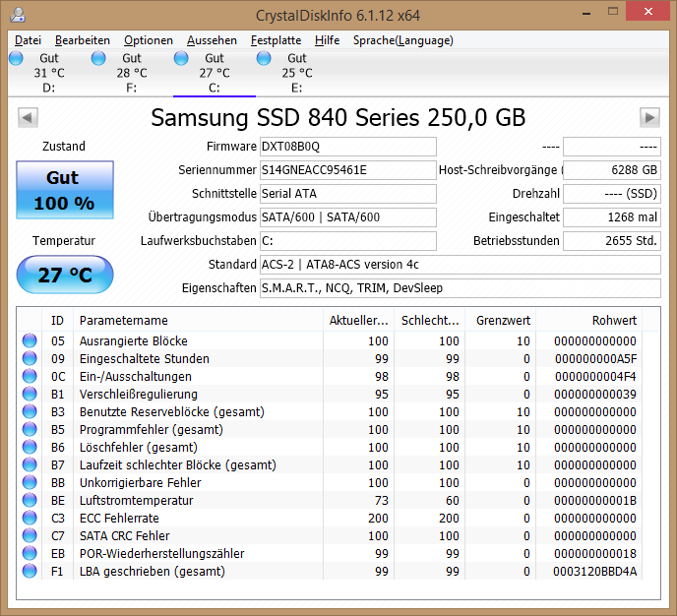Select drive C: tab at 27 °C
Image resolution: width=677 pixels, height=616 pixels.
point(215,73)
